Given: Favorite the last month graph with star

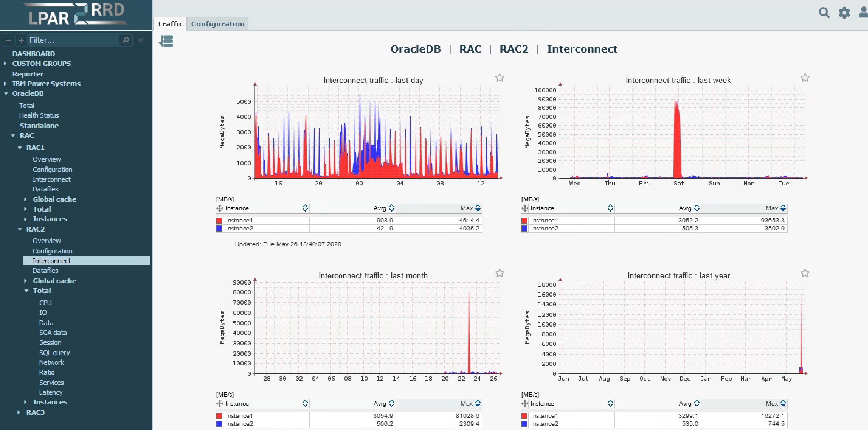Looking at the screenshot, I should point(500,273).
